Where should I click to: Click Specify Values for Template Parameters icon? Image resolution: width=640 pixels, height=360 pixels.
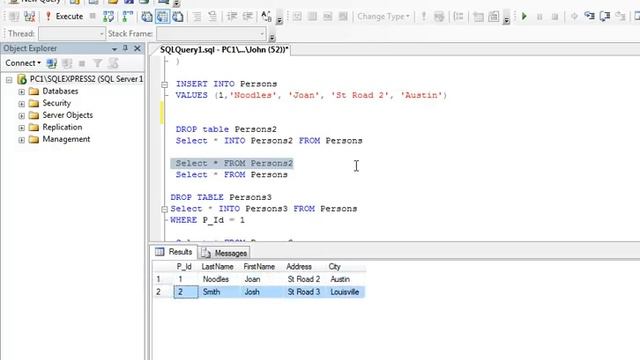click(267, 16)
